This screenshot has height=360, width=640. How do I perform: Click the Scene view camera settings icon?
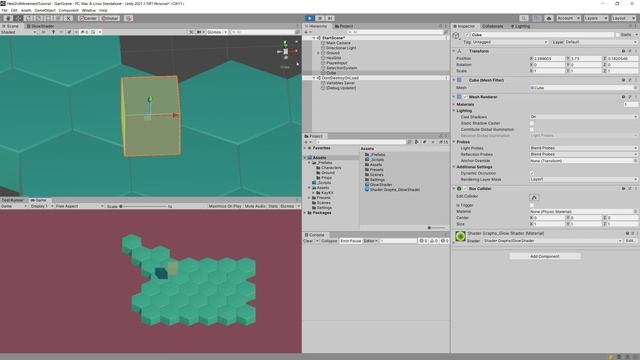[x=200, y=32]
